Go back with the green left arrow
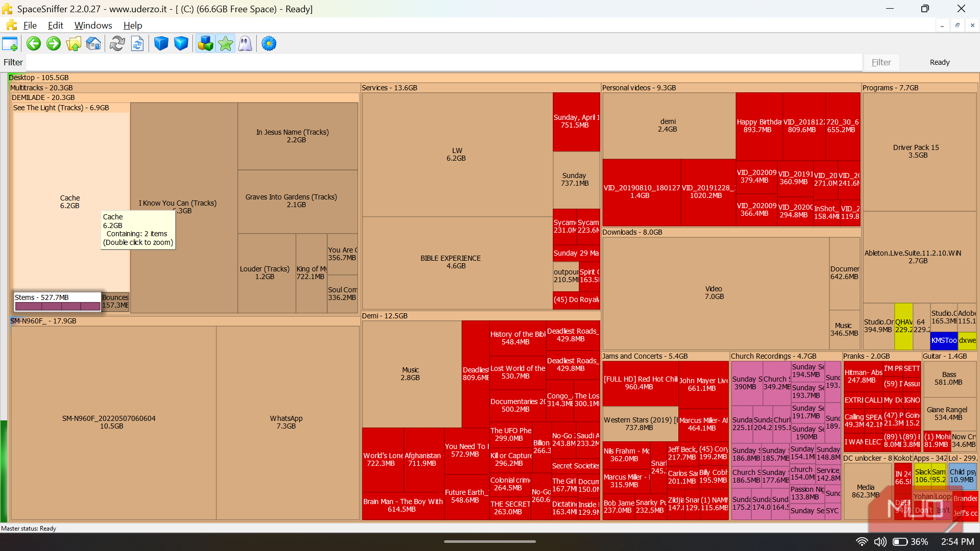The image size is (980, 551). [x=34, y=44]
